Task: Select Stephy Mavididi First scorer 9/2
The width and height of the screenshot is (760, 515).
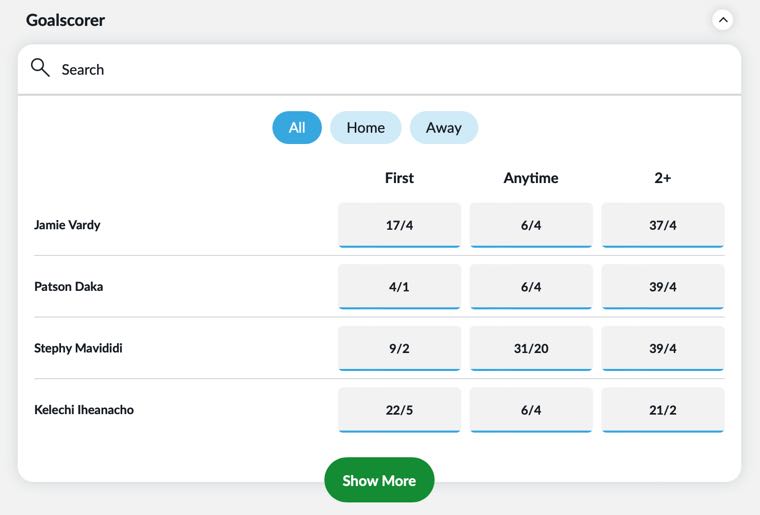Action: (x=399, y=348)
